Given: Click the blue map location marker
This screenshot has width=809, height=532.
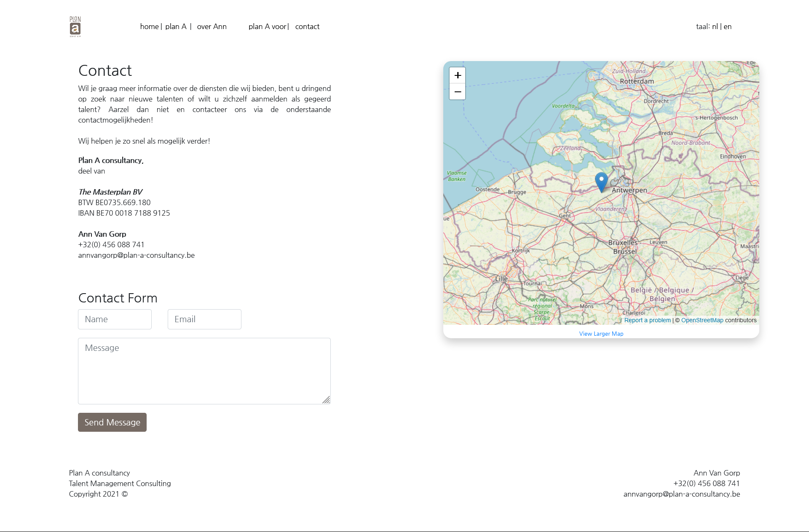Looking at the screenshot, I should [x=601, y=181].
